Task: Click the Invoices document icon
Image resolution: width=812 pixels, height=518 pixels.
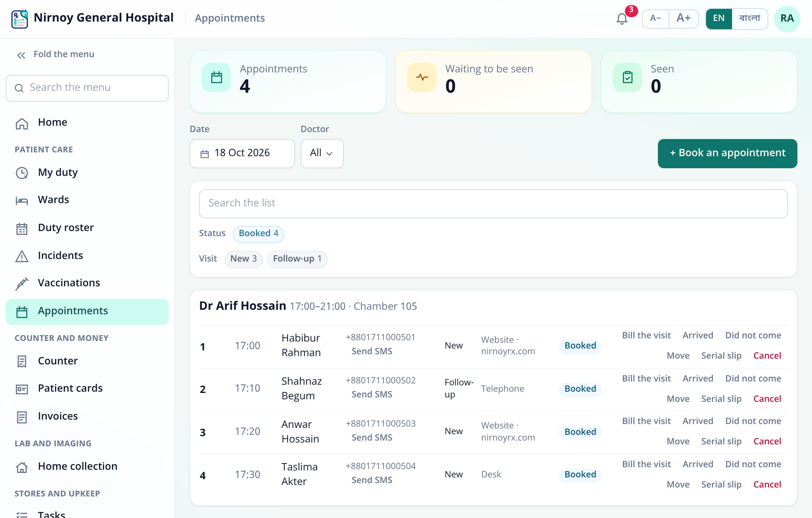Action: click(x=22, y=417)
